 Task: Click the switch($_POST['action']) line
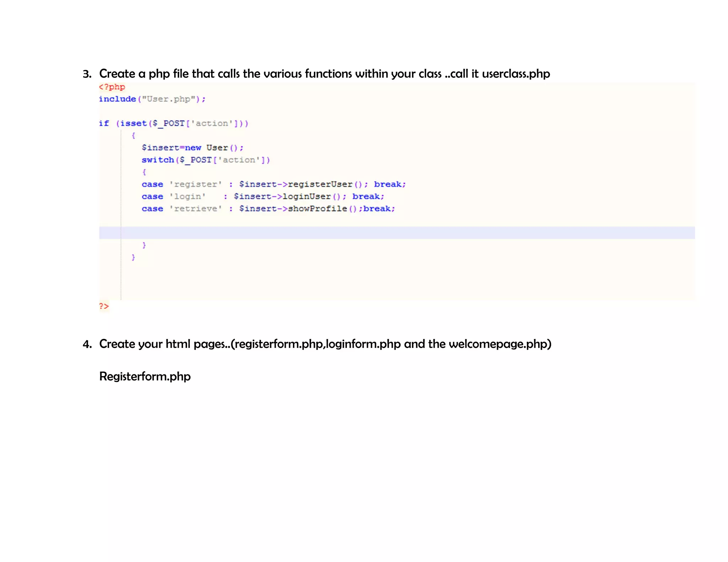click(x=206, y=160)
